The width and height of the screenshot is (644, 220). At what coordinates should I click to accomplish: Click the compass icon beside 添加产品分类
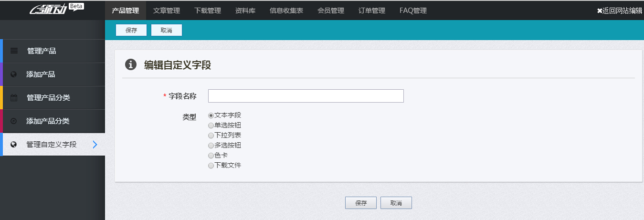tap(14, 121)
